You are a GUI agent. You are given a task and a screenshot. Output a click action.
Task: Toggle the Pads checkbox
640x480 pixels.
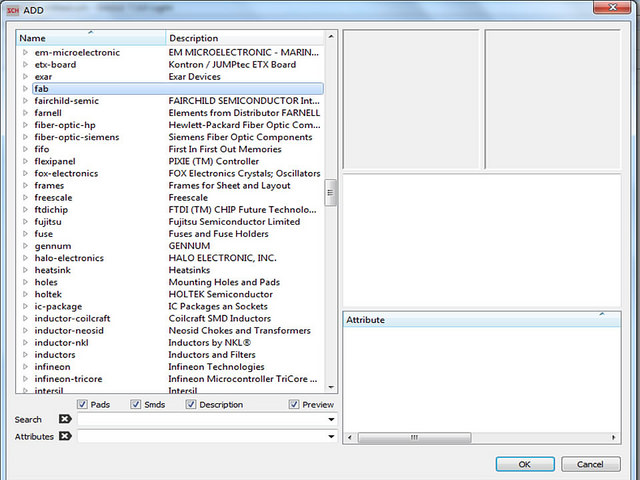[x=82, y=404]
